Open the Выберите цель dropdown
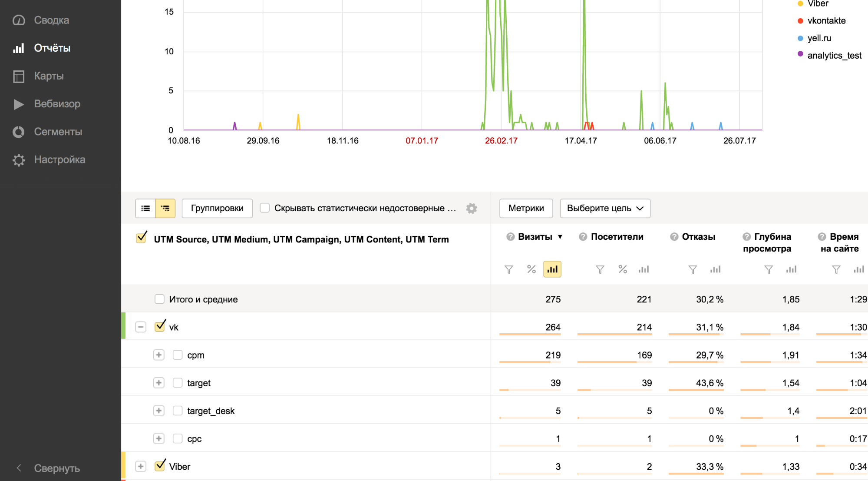Image resolution: width=868 pixels, height=481 pixels. (605, 209)
